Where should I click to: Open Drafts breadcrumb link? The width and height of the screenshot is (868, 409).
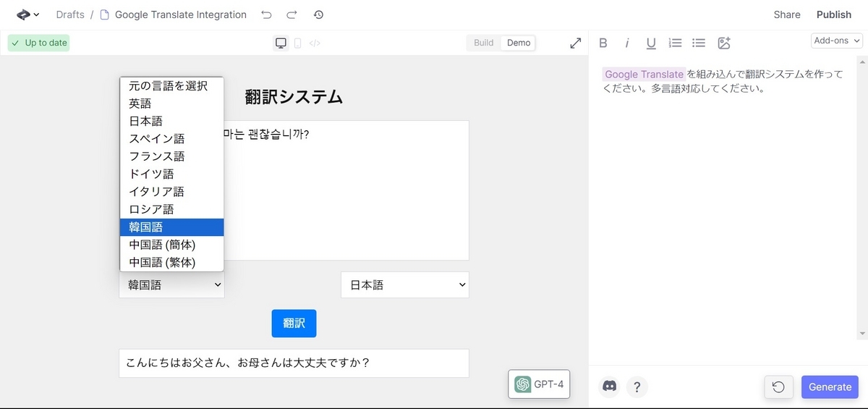click(70, 14)
